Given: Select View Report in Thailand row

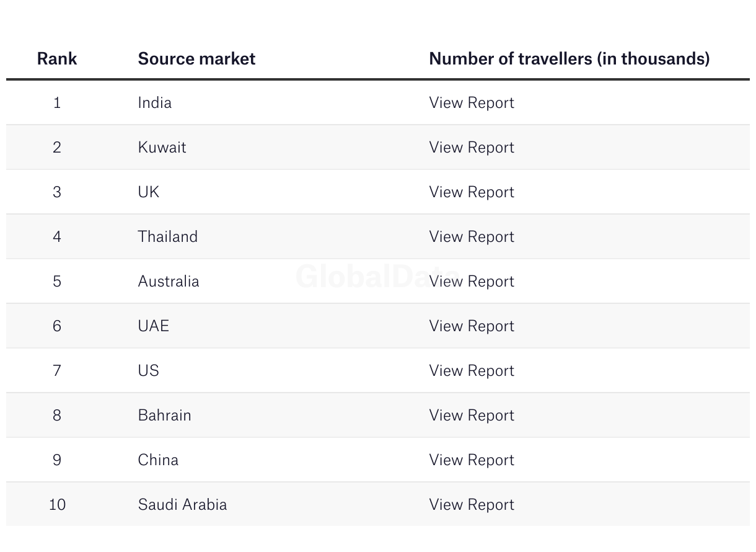Looking at the screenshot, I should pyautogui.click(x=472, y=237).
